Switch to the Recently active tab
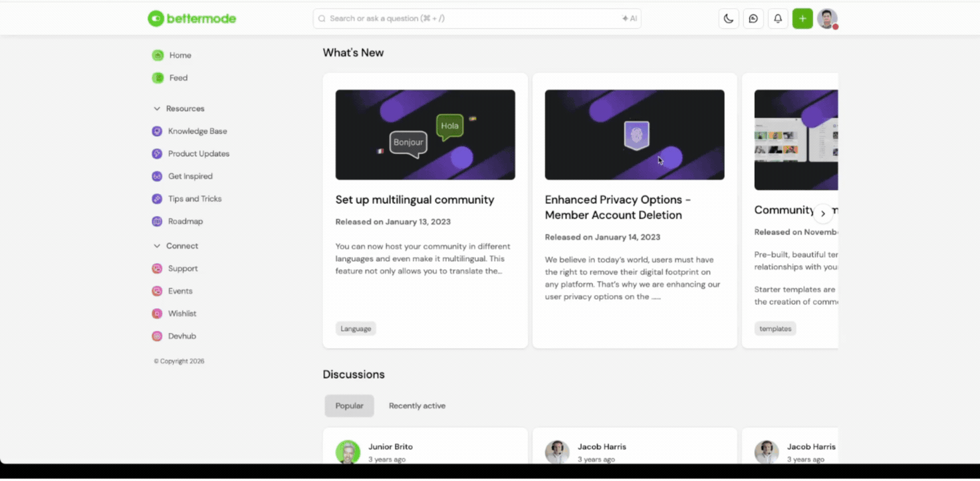The width and height of the screenshot is (980, 481). pyautogui.click(x=417, y=406)
